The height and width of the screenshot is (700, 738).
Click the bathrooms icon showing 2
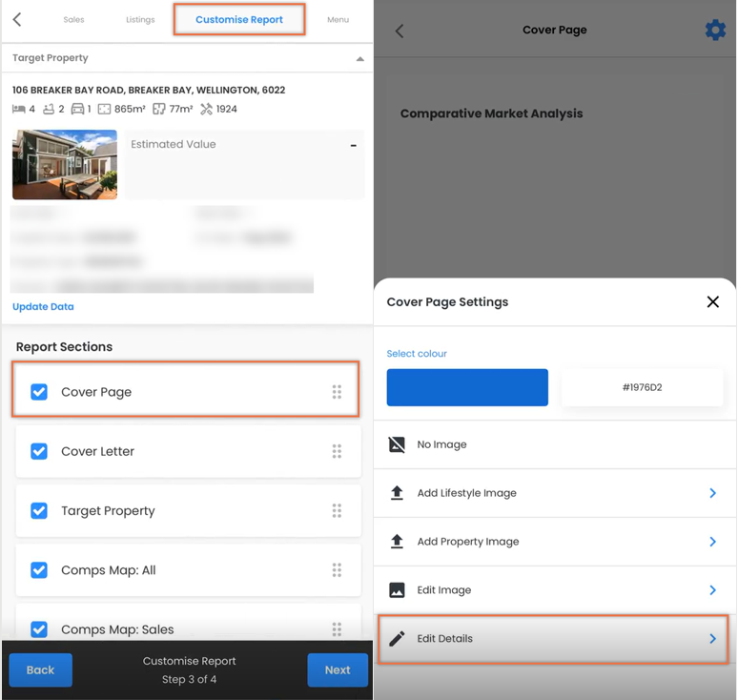[49, 110]
